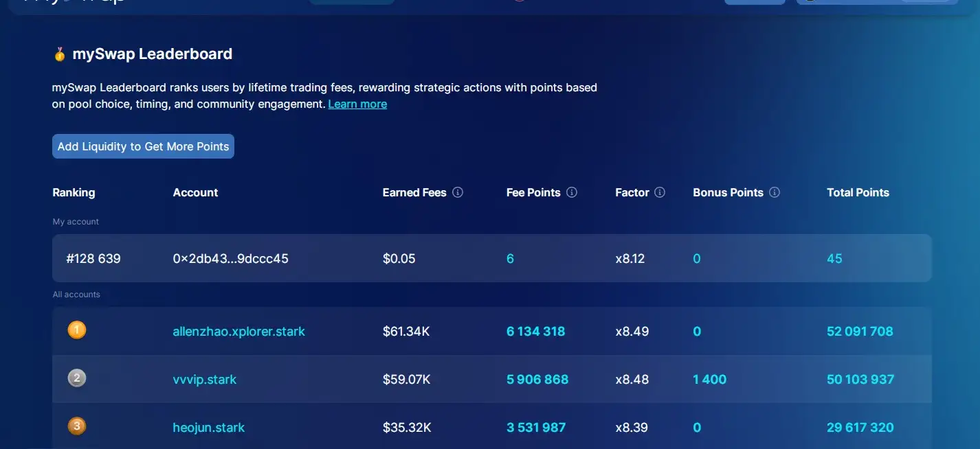This screenshot has width=980, height=449.
Task: Click the Account column header
Action: coord(195,193)
